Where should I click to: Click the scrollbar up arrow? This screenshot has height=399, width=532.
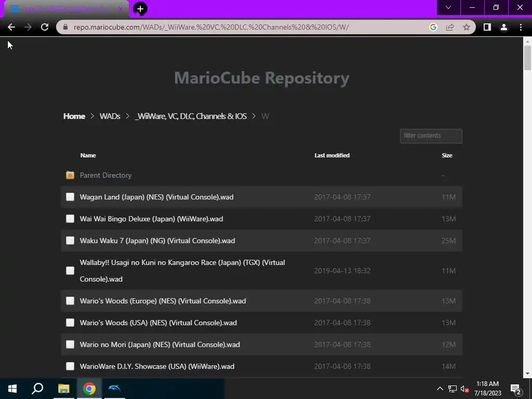click(x=527, y=42)
